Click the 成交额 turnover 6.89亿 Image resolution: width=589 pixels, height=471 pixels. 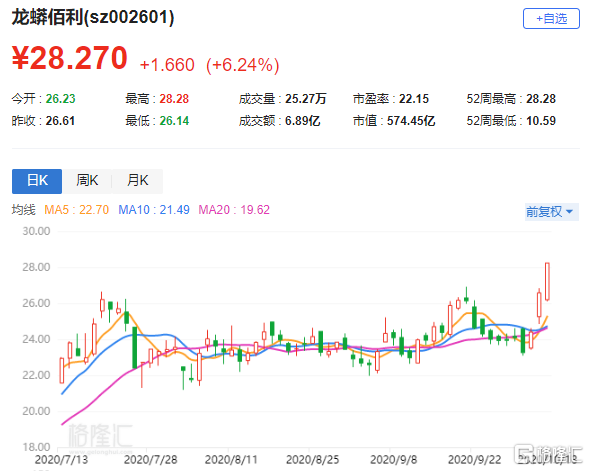(x=302, y=121)
